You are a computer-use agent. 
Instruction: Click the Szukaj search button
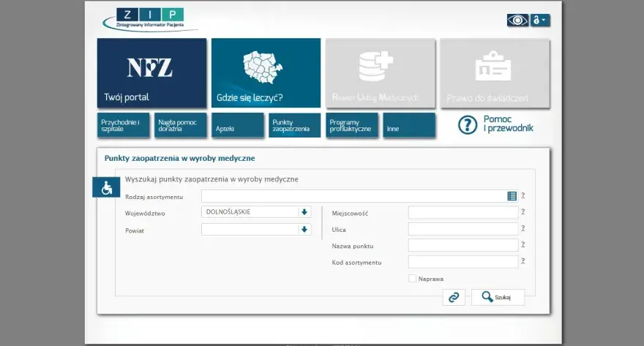[498, 297]
